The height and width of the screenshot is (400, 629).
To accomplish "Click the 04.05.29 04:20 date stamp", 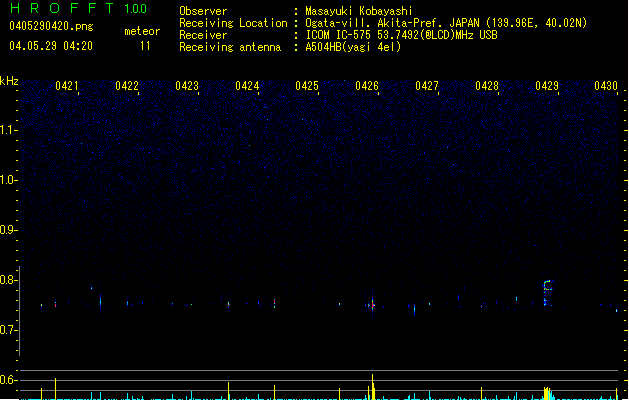I will click(x=50, y=46).
